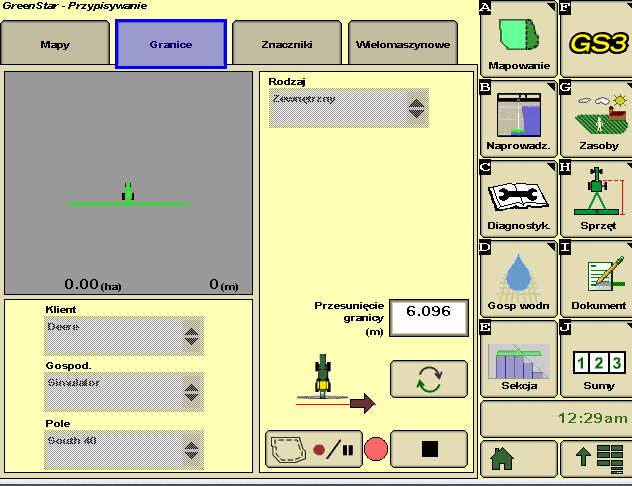Screen dimensions: 632x486
Task: Open Diagnostyk. diagnostics softkey
Action: (518, 199)
